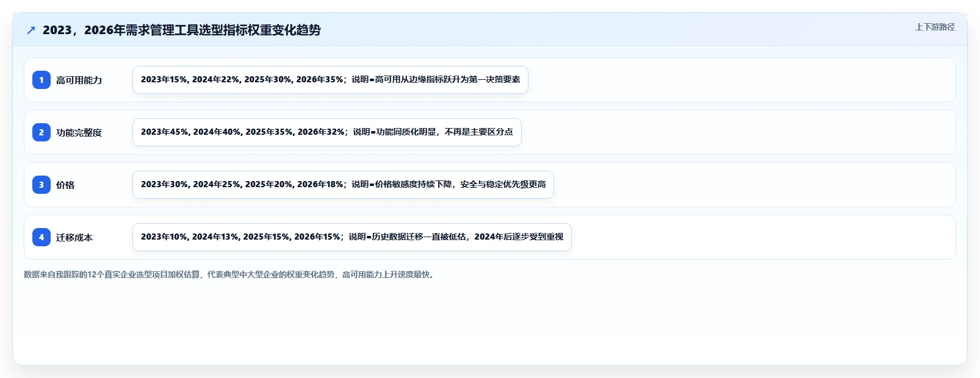This screenshot has height=378, width=980.
Task: Select the 功能完整度 row label
Action: [79, 132]
